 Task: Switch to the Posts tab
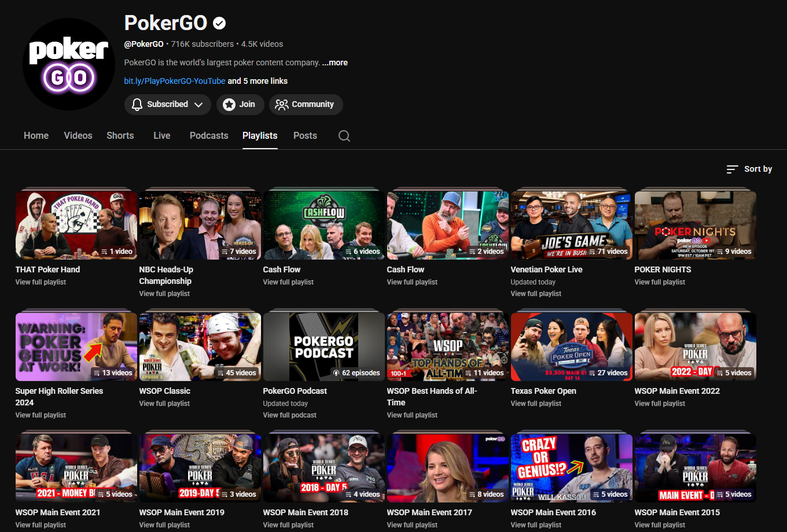click(x=305, y=135)
